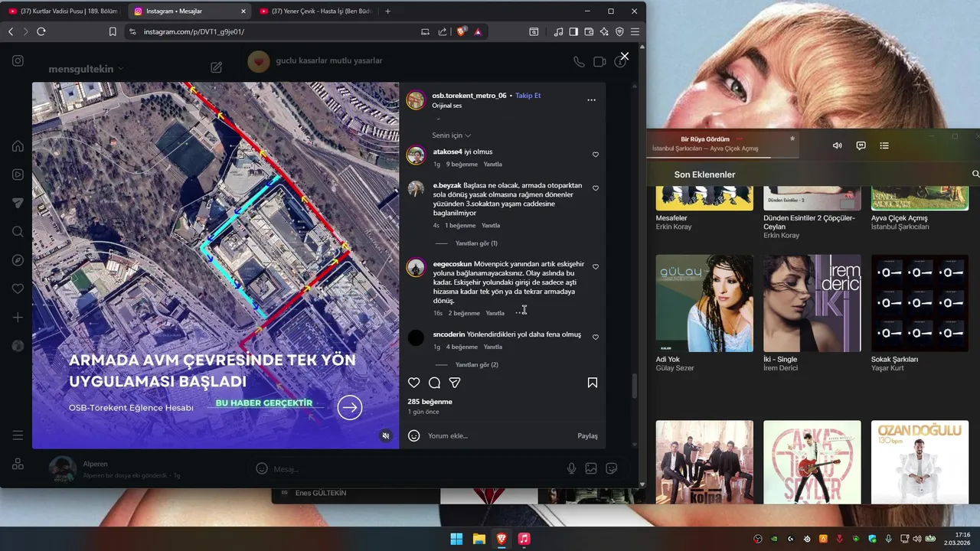Open Up Next queue in music player
Screen dimensions: 980x551
(x=884, y=145)
